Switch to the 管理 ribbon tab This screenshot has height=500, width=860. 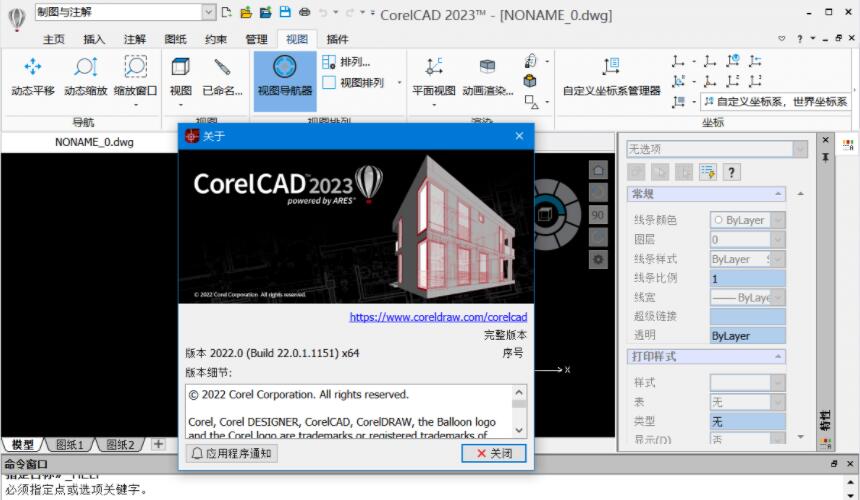(256, 39)
